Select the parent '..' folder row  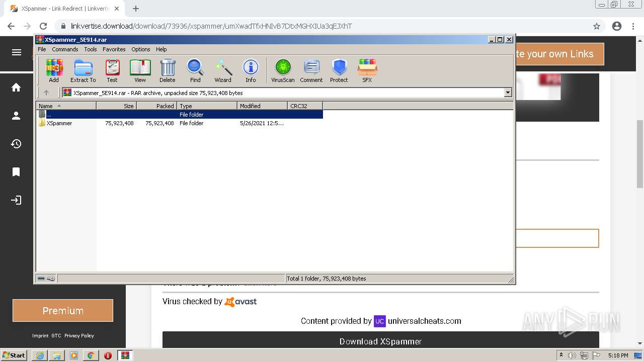(180, 115)
